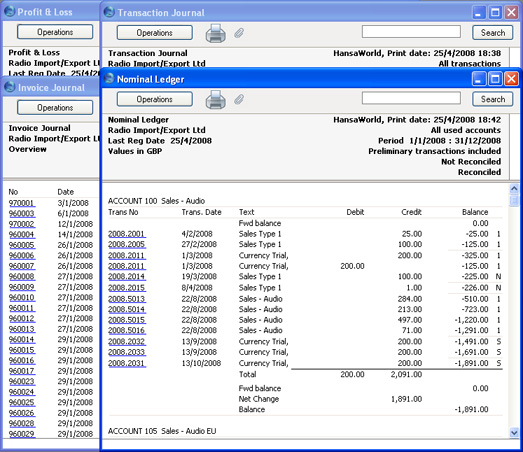
Task: Open transaction 2008.2001
Action: pyautogui.click(x=127, y=234)
